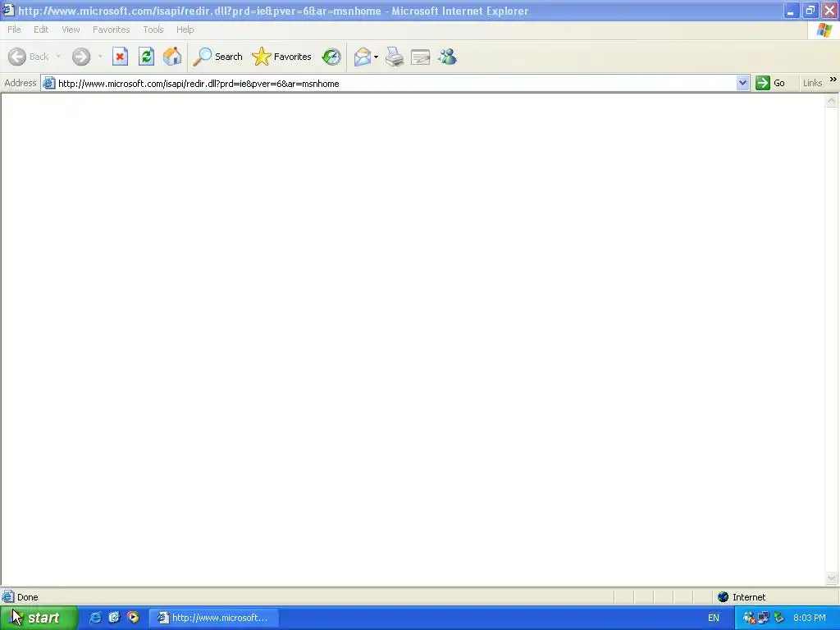Click the Edit page icon
This screenshot has height=630, width=840.
pyautogui.click(x=421, y=57)
